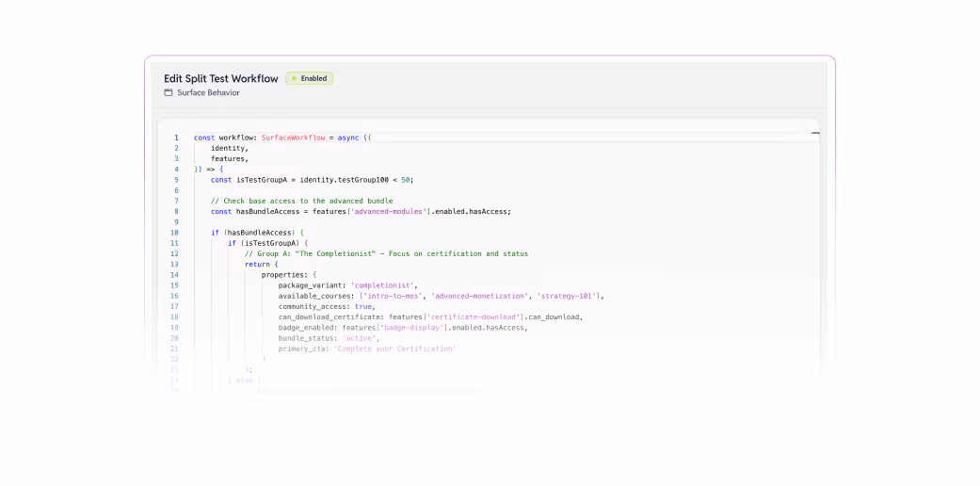Select line number 1 in the gutter

pos(176,138)
